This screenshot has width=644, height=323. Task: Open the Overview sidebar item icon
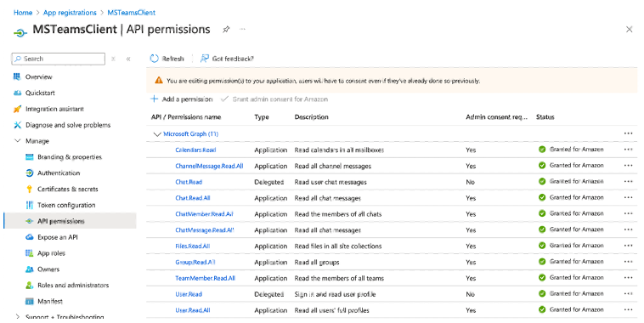point(17,76)
